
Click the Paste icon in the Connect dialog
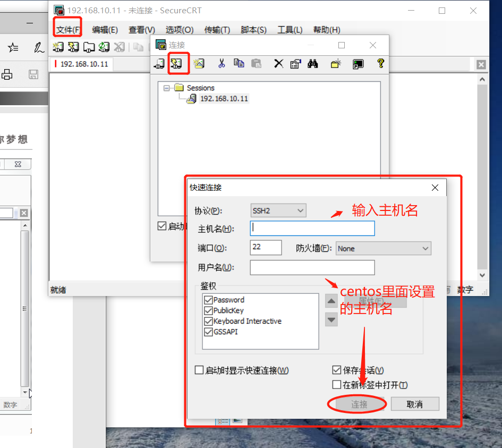pos(257,63)
